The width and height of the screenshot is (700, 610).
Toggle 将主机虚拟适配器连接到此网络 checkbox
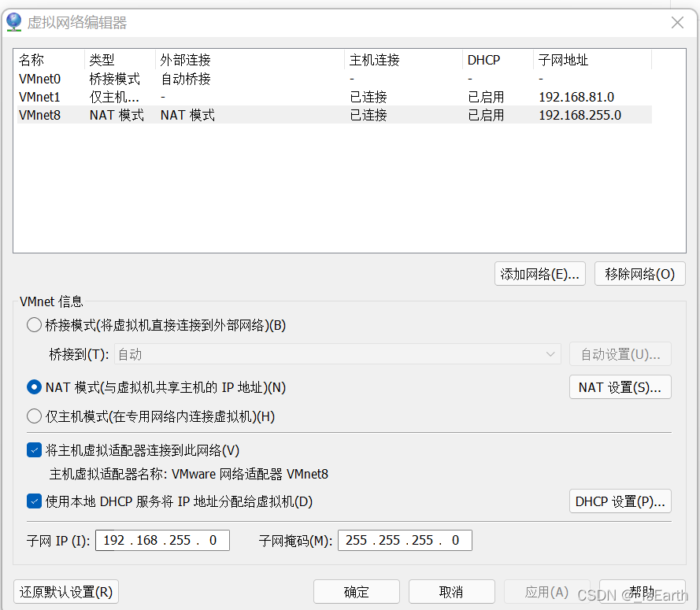point(35,450)
